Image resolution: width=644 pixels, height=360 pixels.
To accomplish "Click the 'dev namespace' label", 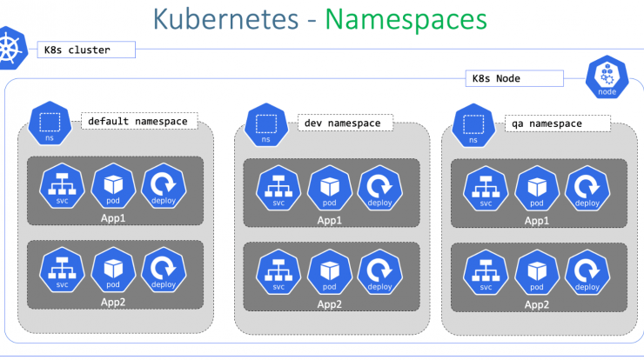I will pos(345,123).
